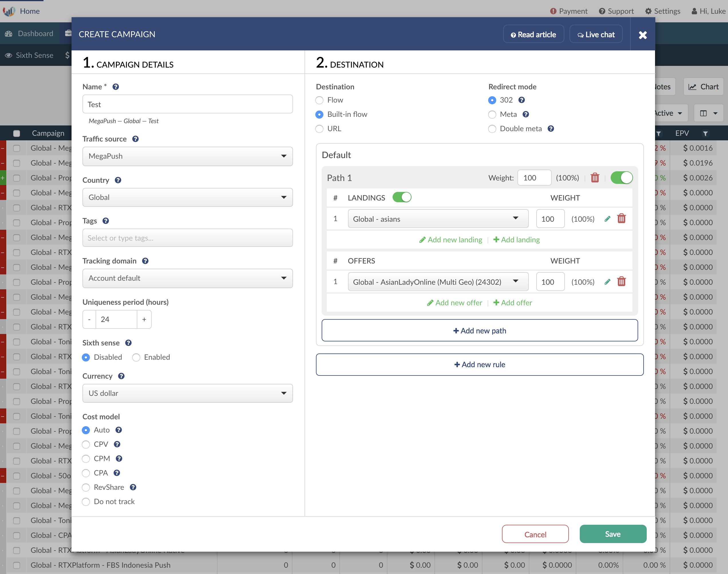
Task: Select the Flow destination radio
Action: pos(319,100)
